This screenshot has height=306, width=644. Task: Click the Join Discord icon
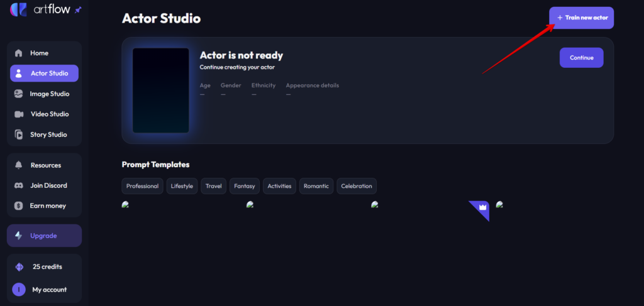pos(18,185)
